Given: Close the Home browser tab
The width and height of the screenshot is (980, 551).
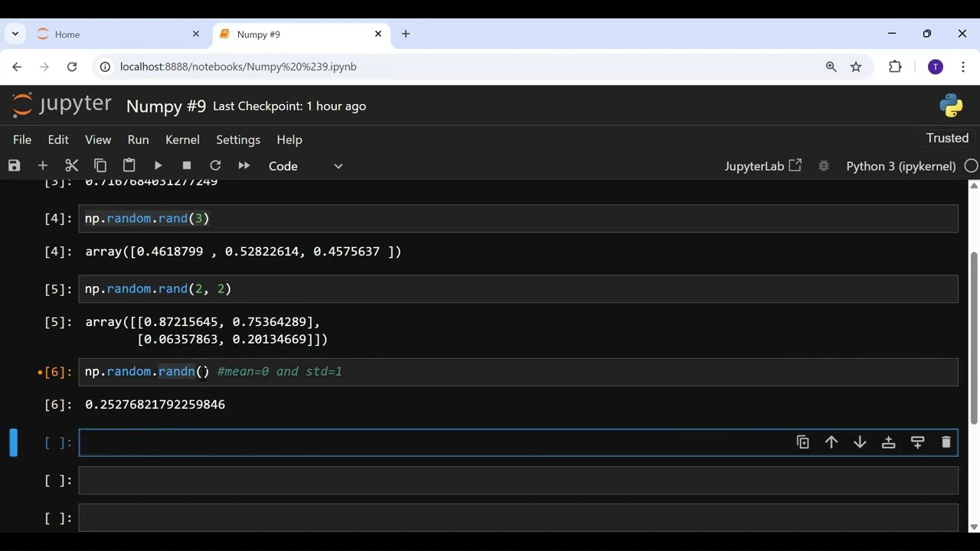Looking at the screenshot, I should [x=196, y=34].
